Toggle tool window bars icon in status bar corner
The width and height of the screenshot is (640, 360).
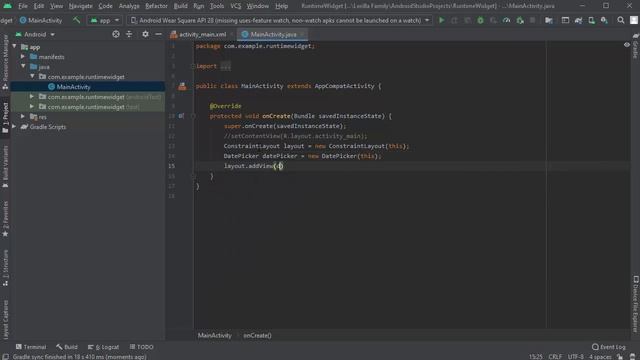[x=5, y=357]
